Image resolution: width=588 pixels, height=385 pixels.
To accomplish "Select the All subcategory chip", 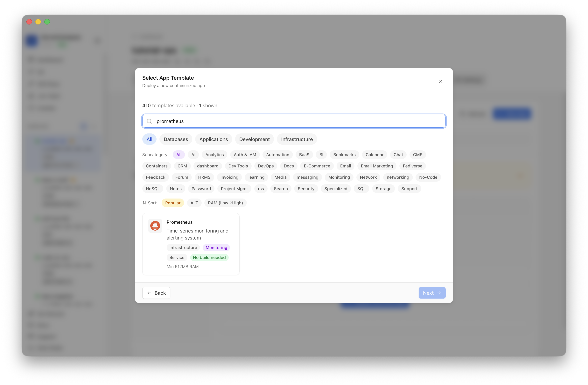I will [179, 155].
